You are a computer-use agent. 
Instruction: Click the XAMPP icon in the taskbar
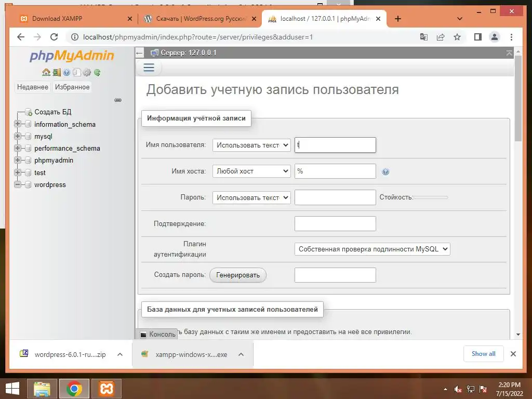106,389
